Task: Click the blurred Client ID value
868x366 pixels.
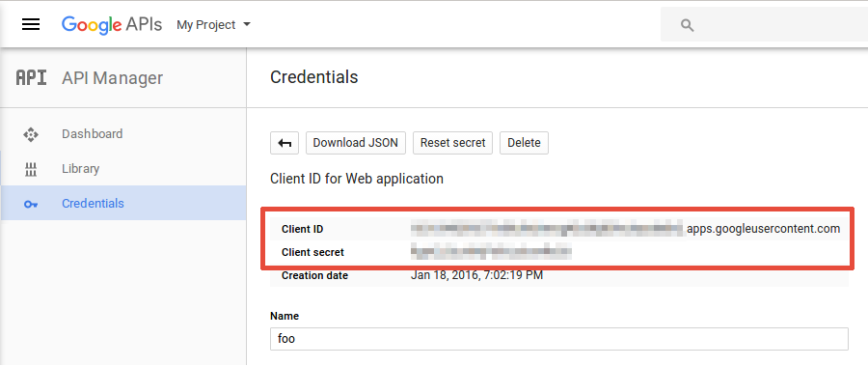Action: pyautogui.click(x=548, y=228)
